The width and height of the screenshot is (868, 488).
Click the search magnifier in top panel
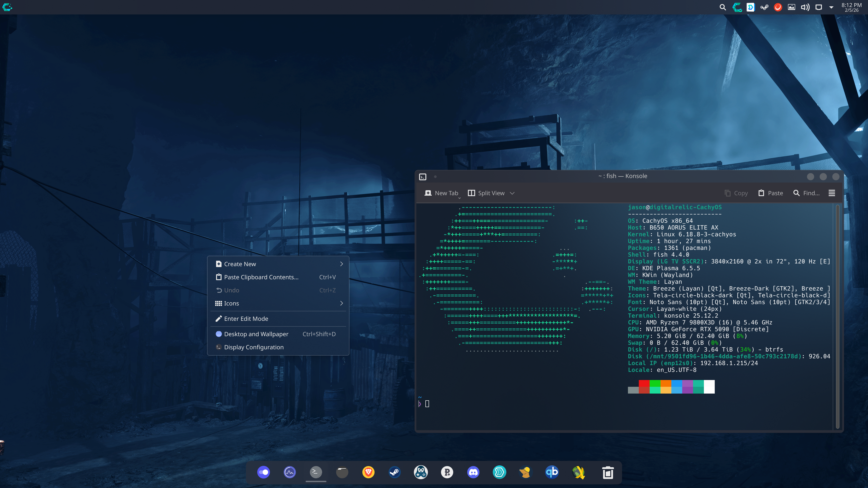coord(722,7)
